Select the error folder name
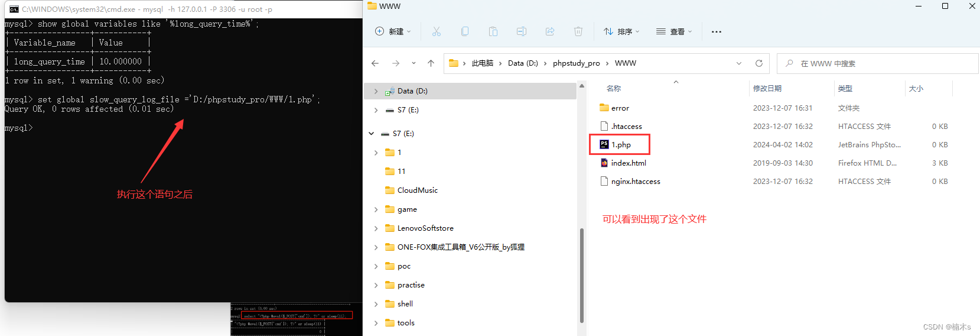This screenshot has height=336, width=980. 620,108
